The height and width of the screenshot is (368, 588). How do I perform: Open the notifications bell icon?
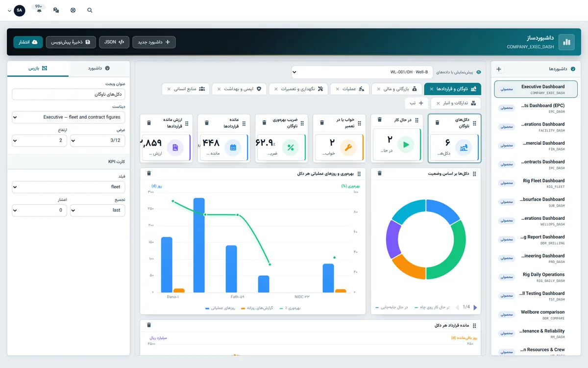point(39,10)
